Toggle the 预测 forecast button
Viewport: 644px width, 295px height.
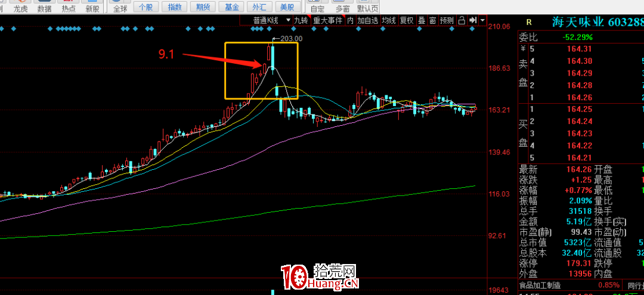[x=447, y=20]
